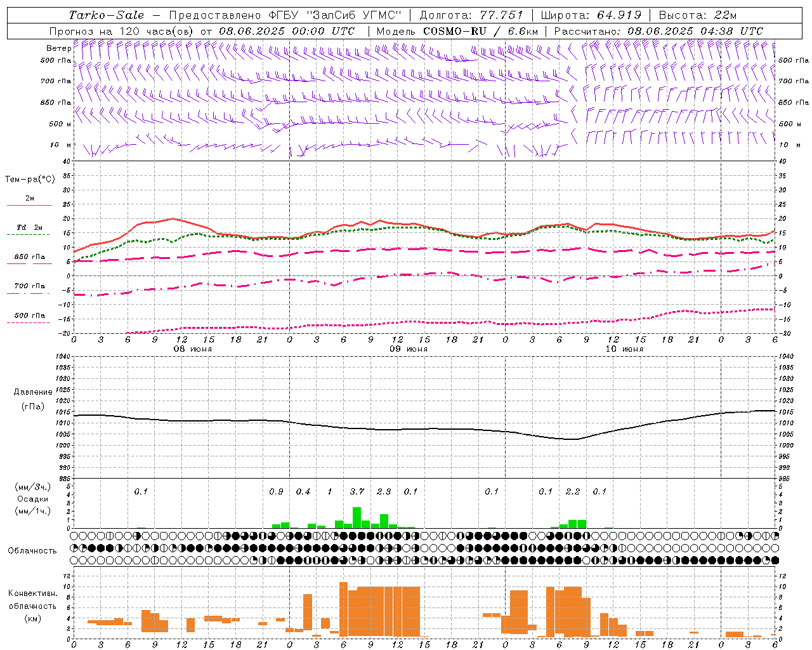Click the 10 июня date label

point(624,349)
